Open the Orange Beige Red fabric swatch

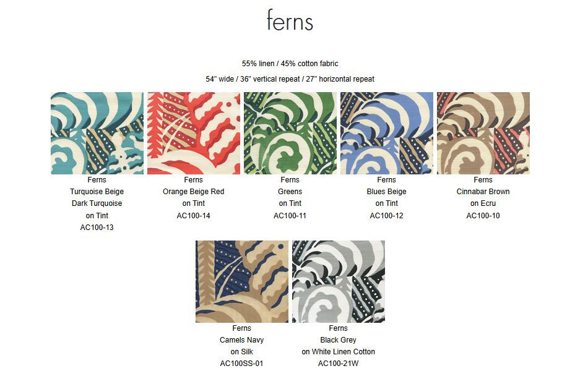194,133
